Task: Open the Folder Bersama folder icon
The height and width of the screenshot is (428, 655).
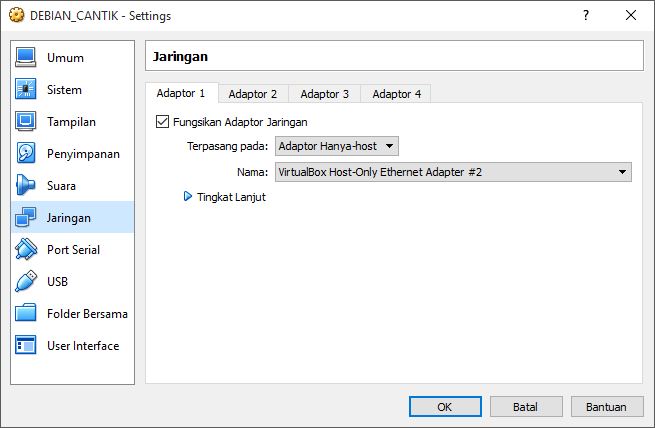Action: [25, 313]
